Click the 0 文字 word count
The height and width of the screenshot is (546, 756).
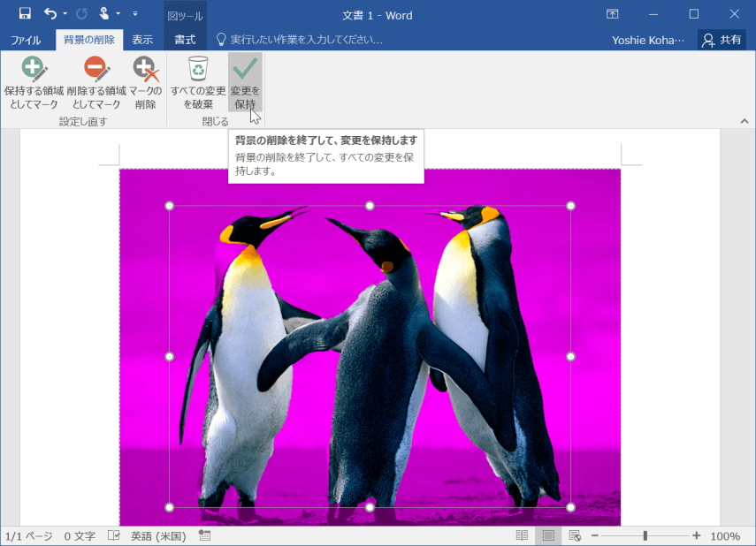(80, 536)
